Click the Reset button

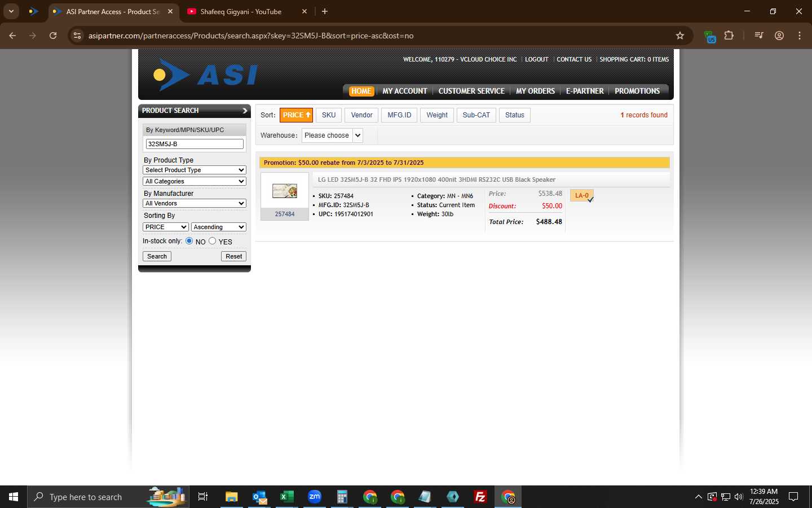tap(233, 256)
